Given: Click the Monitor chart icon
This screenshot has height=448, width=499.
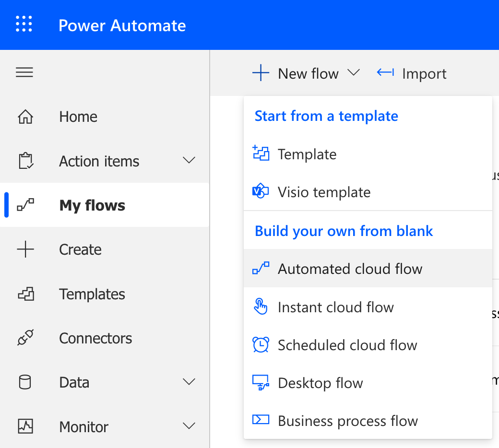Looking at the screenshot, I should click(x=25, y=426).
